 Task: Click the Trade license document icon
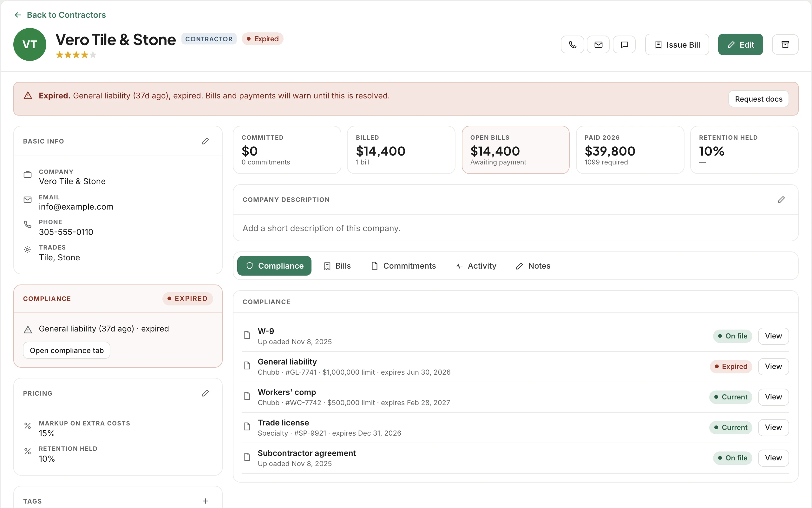pos(247,426)
